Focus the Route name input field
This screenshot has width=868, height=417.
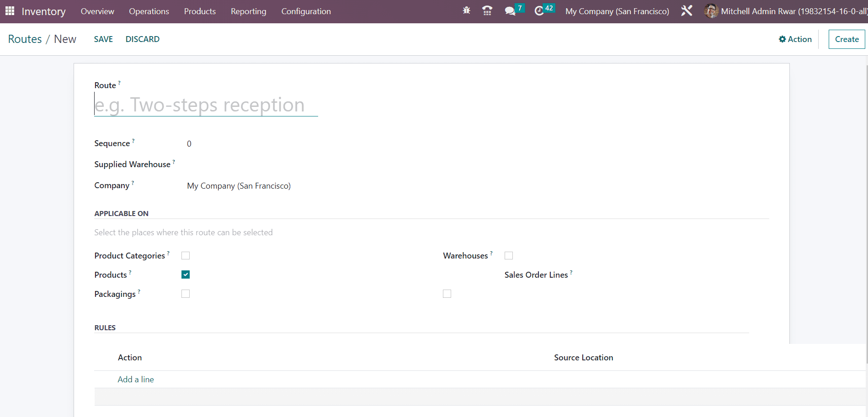(206, 105)
